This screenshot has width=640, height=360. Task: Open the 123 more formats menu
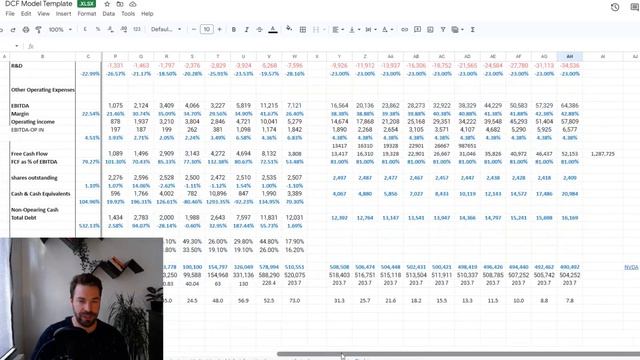point(137,29)
